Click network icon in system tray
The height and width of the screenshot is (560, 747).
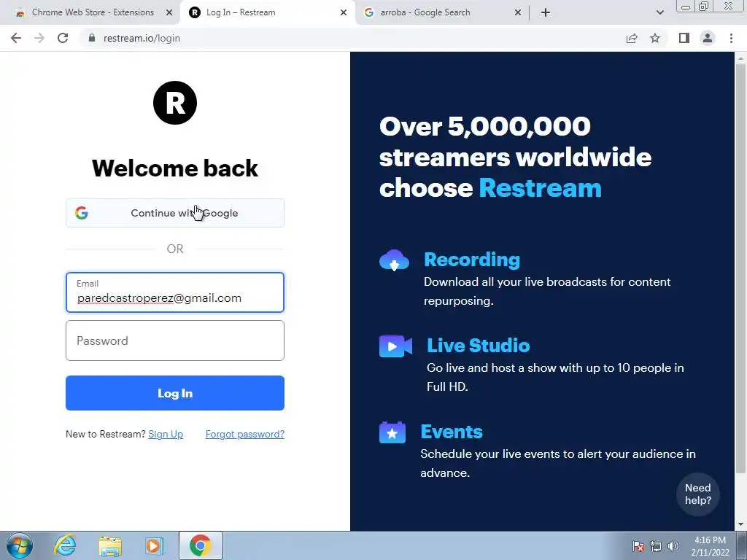pos(656,546)
